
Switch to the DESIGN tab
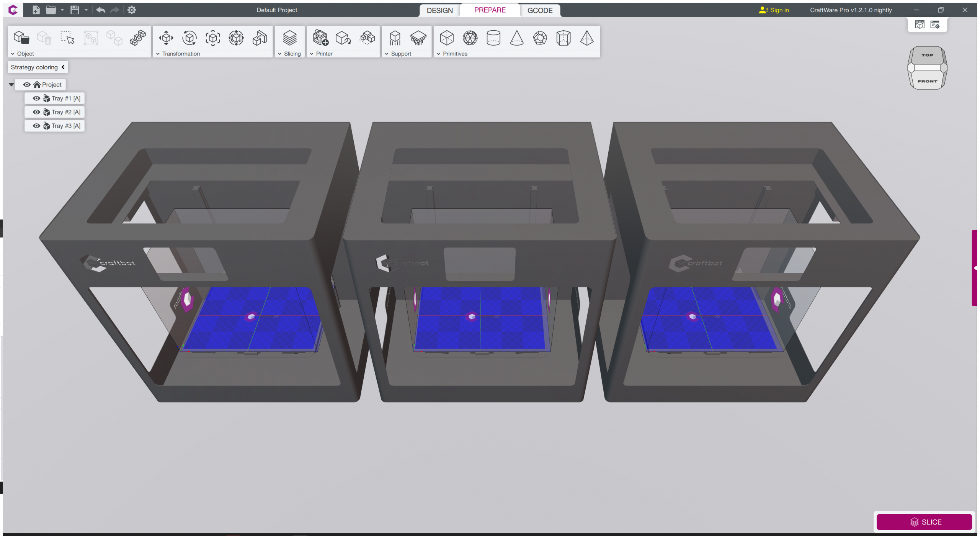tap(439, 10)
